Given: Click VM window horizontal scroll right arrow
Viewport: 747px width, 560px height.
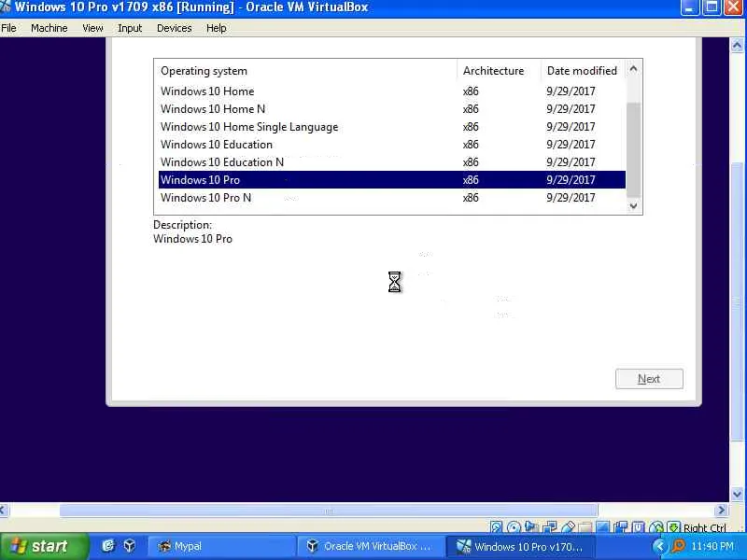Looking at the screenshot, I should pos(721,510).
